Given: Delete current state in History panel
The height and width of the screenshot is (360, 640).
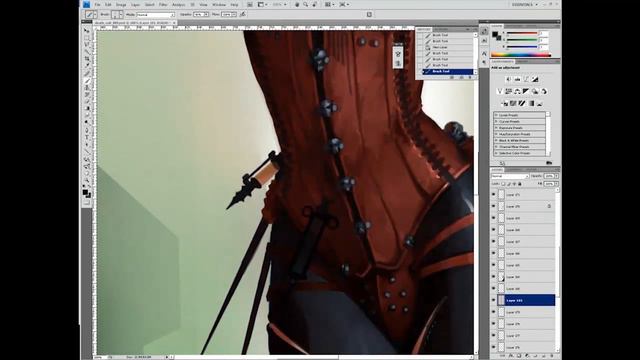Looking at the screenshot, I should pos(470,78).
